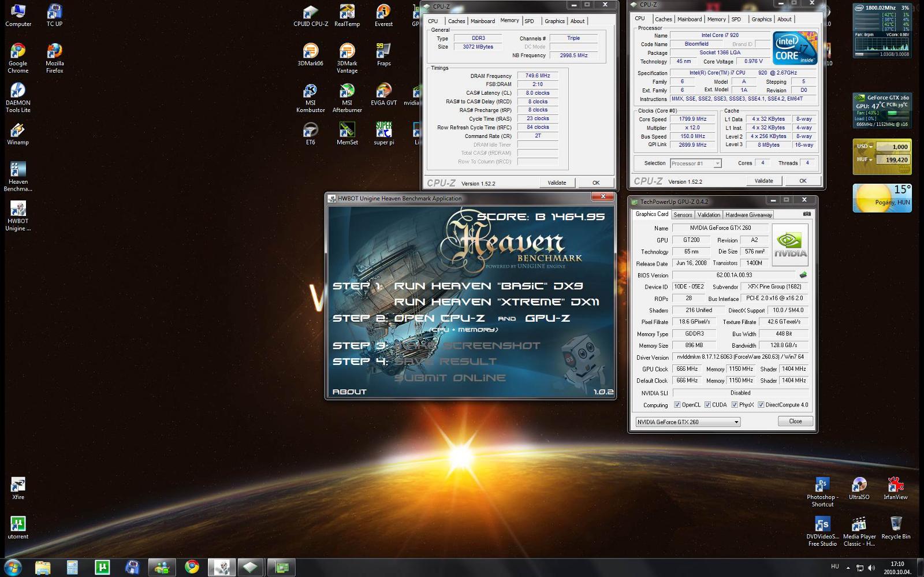Launch EVGA GVT desktop shortcut
Image resolution: width=924 pixels, height=577 pixels.
[383, 94]
